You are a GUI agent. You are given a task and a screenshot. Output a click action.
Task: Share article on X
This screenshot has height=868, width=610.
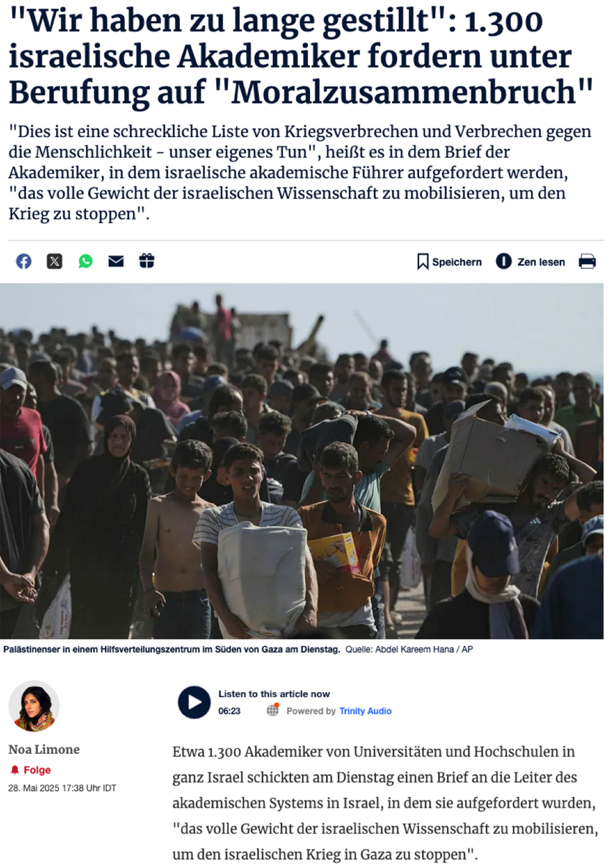click(55, 261)
